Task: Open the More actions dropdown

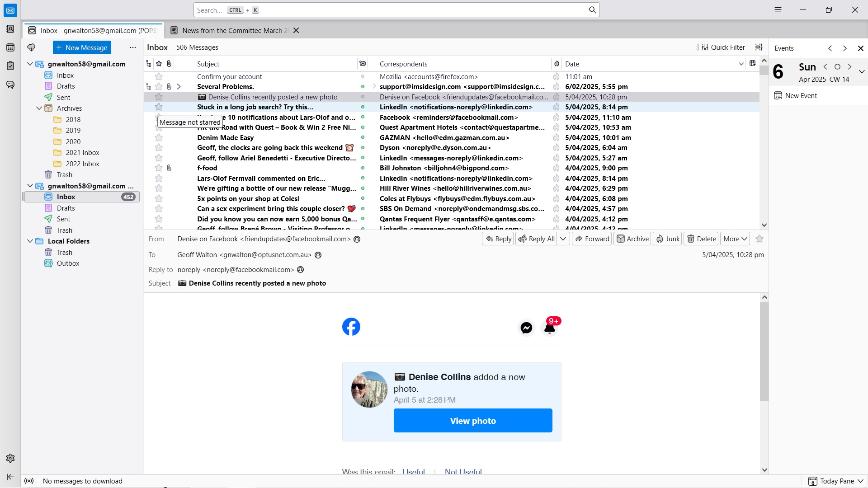Action: pyautogui.click(x=736, y=239)
